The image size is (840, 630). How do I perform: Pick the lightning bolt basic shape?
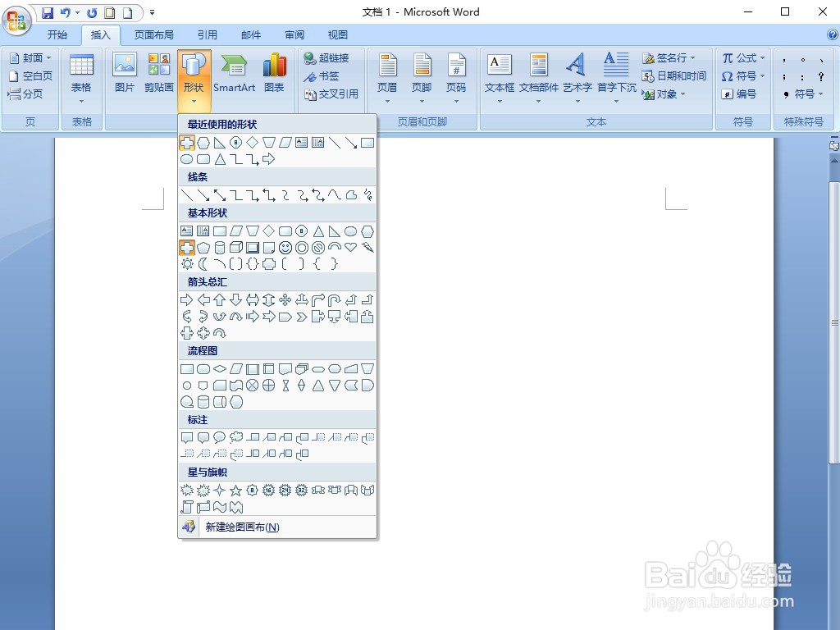click(x=367, y=248)
